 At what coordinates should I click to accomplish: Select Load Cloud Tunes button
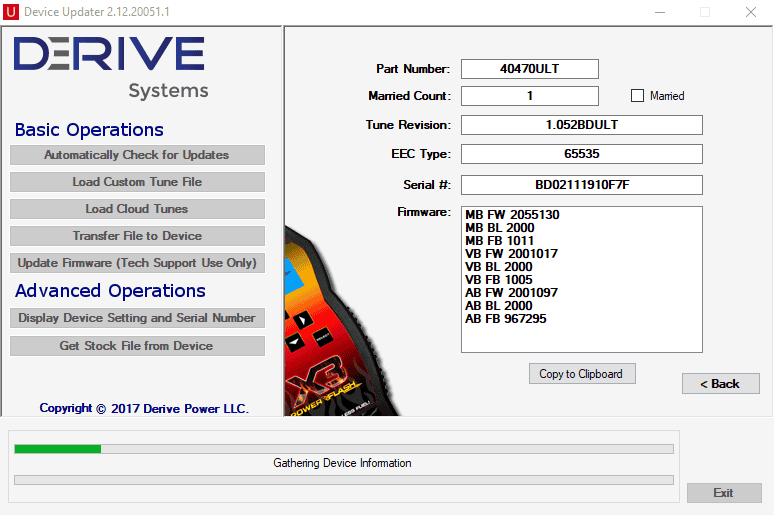tap(137, 209)
